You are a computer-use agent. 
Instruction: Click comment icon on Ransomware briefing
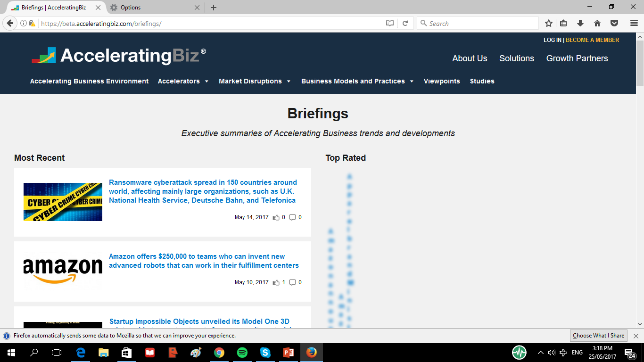pyautogui.click(x=292, y=217)
